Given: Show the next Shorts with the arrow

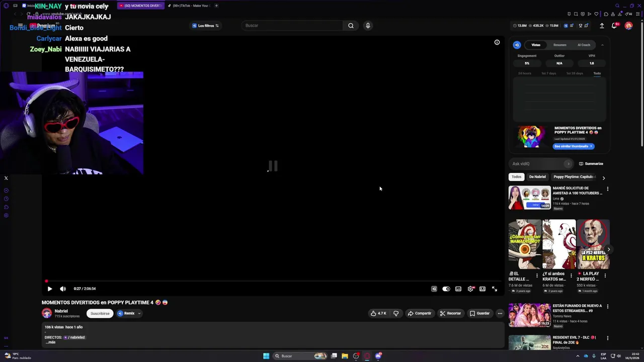Looking at the screenshot, I should [x=608, y=249].
